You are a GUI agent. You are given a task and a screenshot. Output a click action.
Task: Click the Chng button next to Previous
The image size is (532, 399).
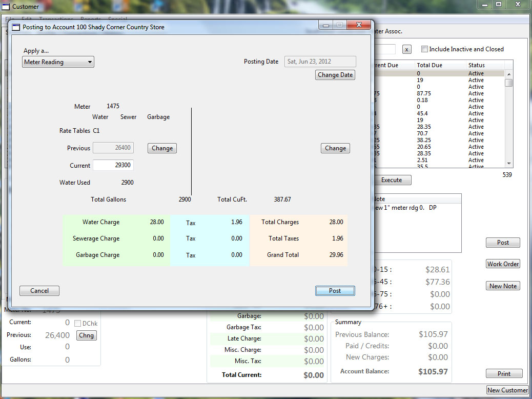[x=86, y=335]
